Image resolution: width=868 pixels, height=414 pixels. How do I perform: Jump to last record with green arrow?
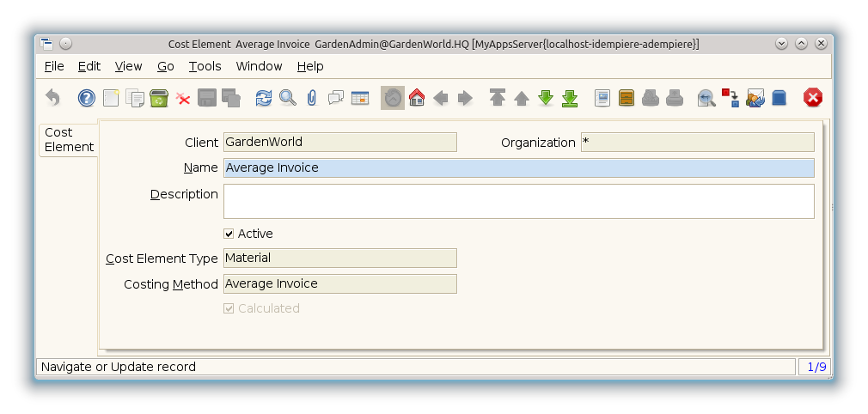tap(570, 98)
